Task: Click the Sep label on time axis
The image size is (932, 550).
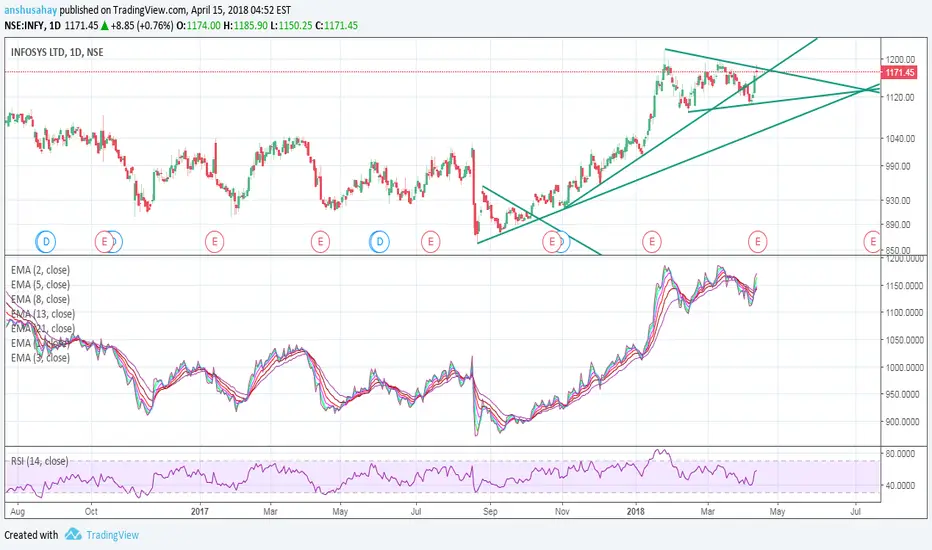Action: 490,511
